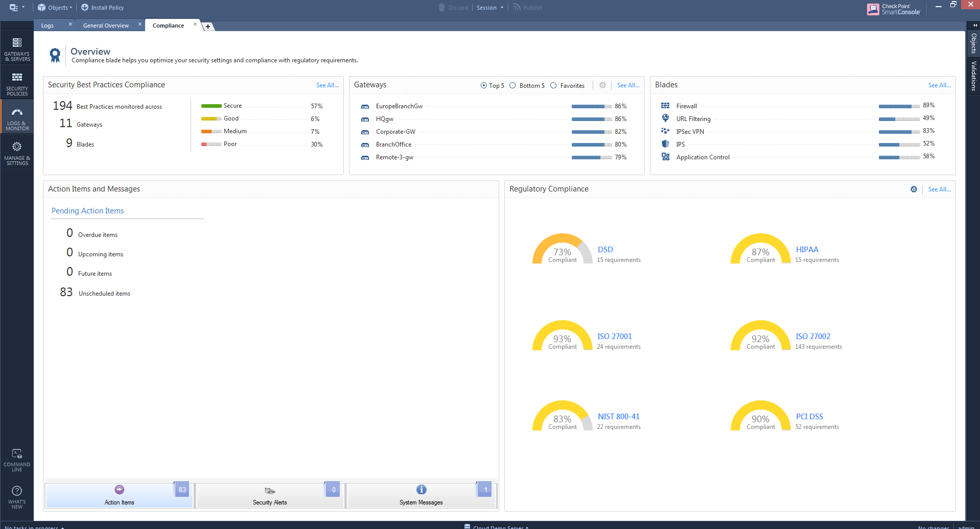The image size is (980, 529).
Task: Click See All in Blades panel
Action: coord(939,85)
